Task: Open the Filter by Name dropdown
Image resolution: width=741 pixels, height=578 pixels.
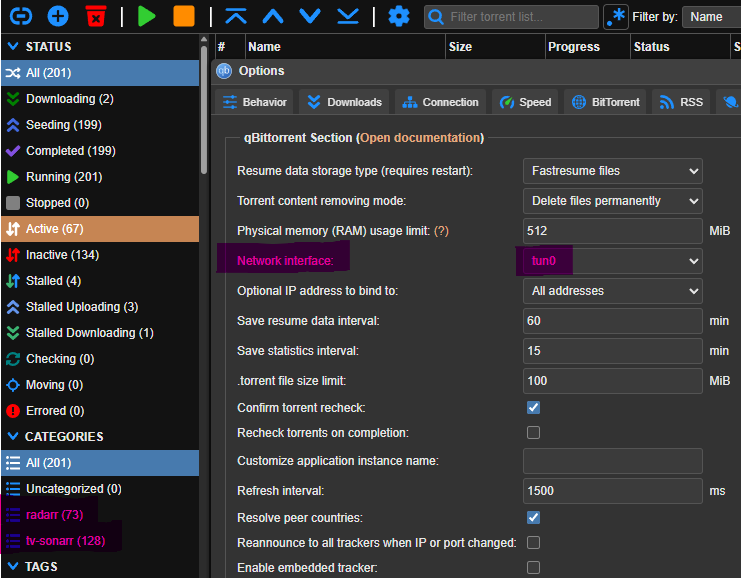Action: click(x=711, y=17)
